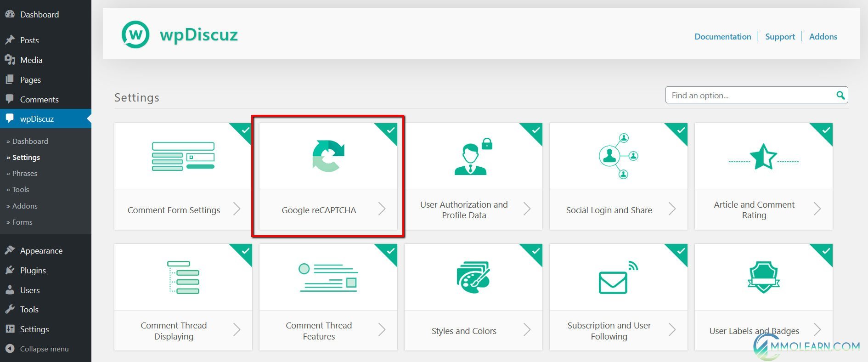Open Article and Comment Rating label text
Viewport: 868px width, 362px height.
754,210
